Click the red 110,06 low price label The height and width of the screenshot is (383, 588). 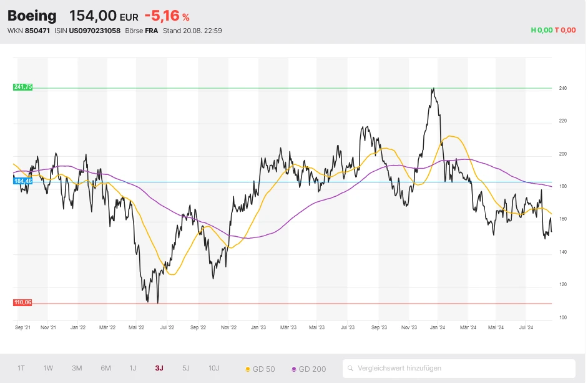pyautogui.click(x=22, y=302)
